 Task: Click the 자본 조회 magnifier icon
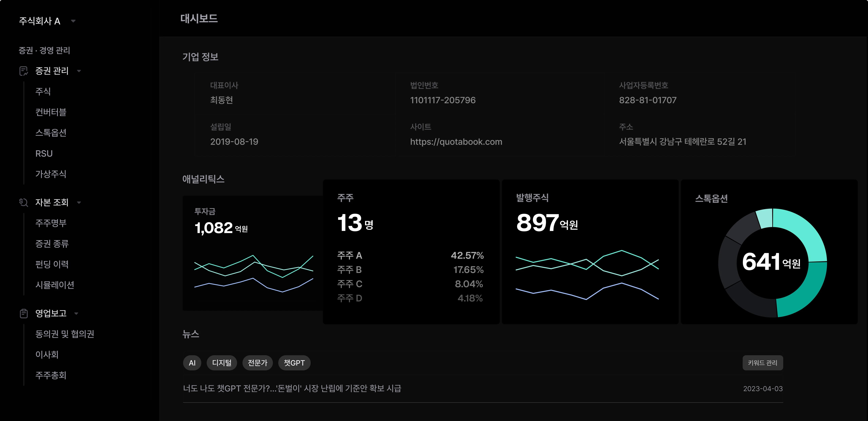pyautogui.click(x=23, y=202)
